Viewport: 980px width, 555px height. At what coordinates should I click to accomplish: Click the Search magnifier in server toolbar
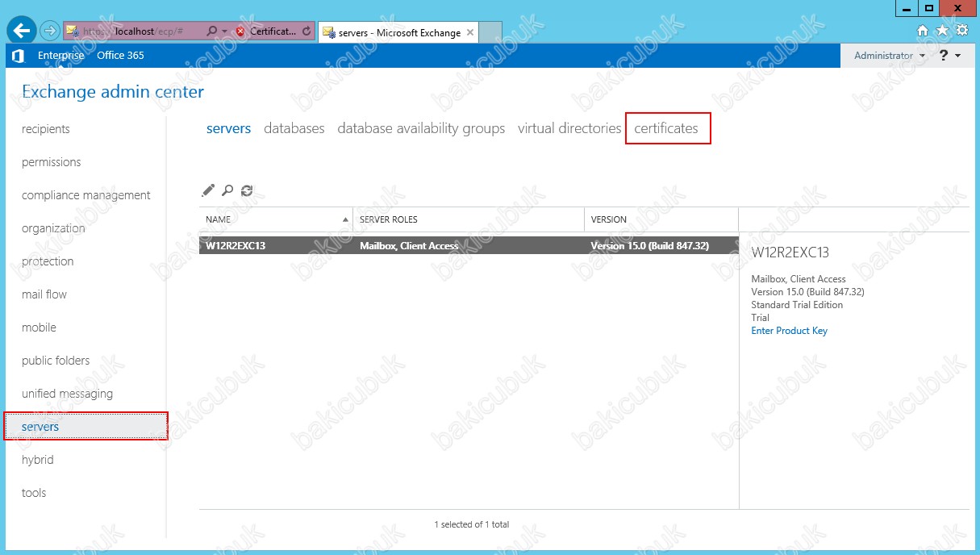click(x=227, y=190)
